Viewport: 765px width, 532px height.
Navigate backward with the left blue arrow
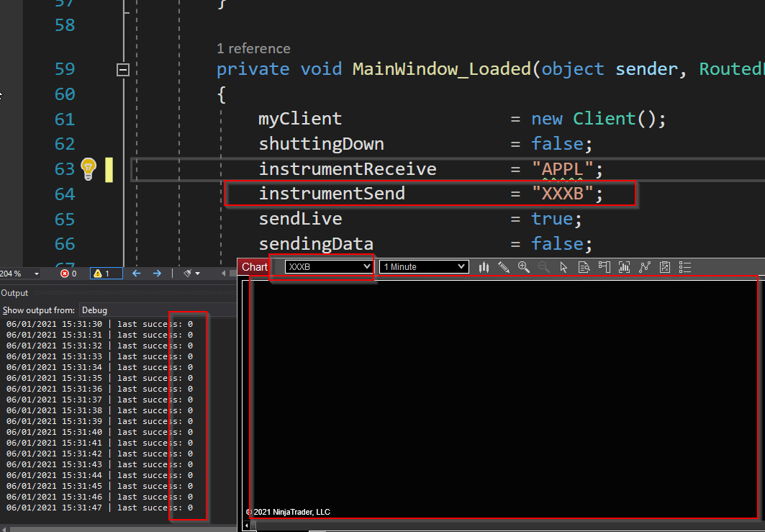point(137,274)
